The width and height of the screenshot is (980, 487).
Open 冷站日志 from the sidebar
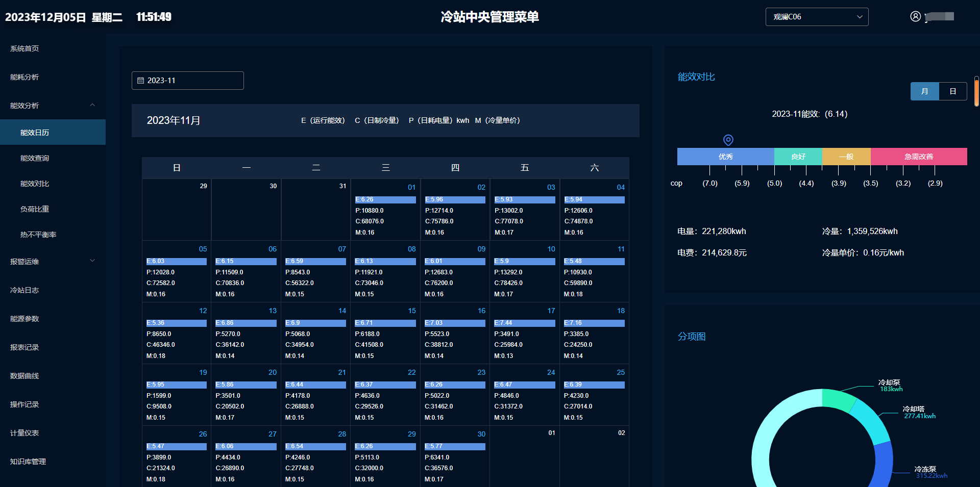(x=24, y=290)
